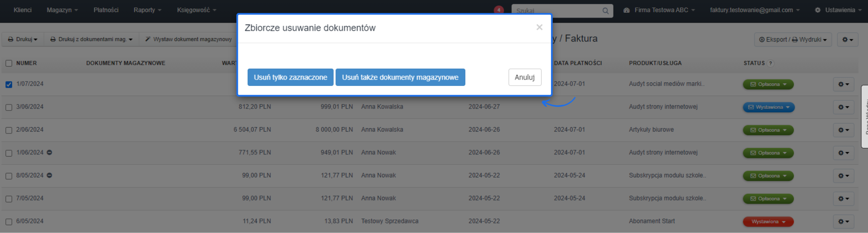This screenshot has width=868, height=233.
Task: Uncheck the checkbox for invoice 1/07/2024
Action: (9, 85)
